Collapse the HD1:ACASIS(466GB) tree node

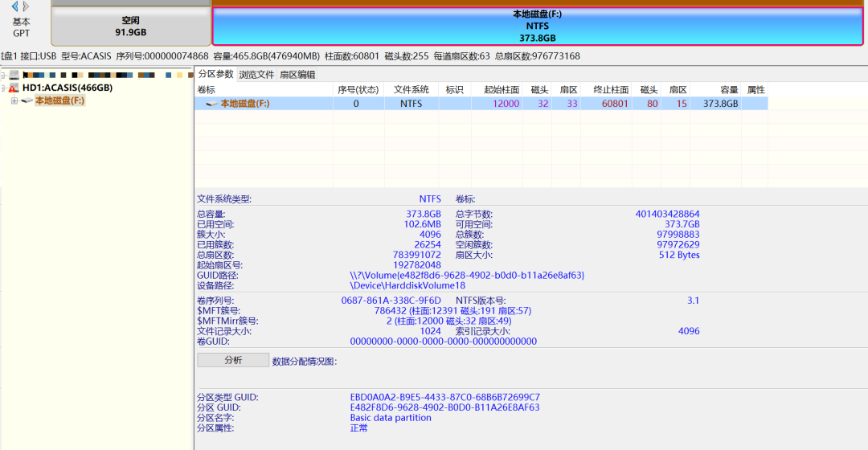pos(3,88)
